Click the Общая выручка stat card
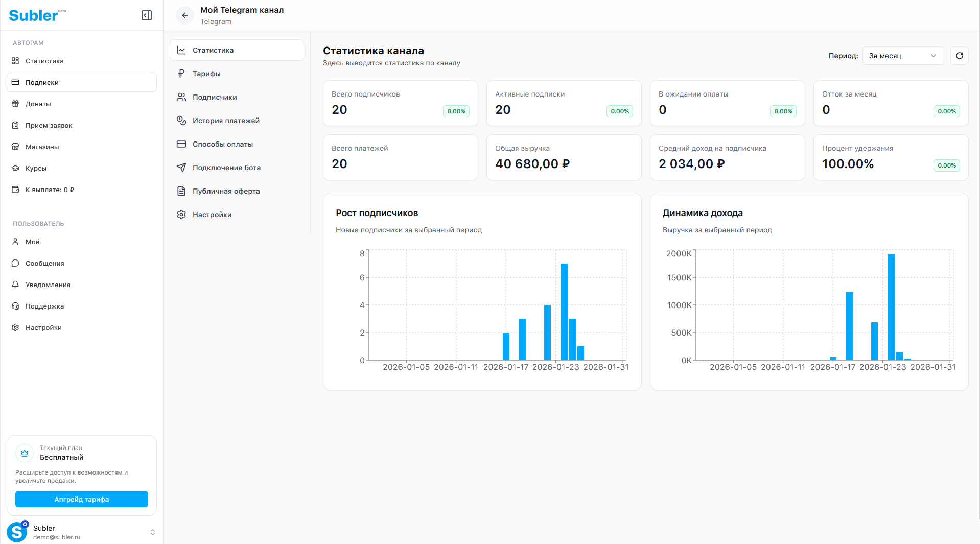This screenshot has height=544, width=980. click(x=564, y=157)
